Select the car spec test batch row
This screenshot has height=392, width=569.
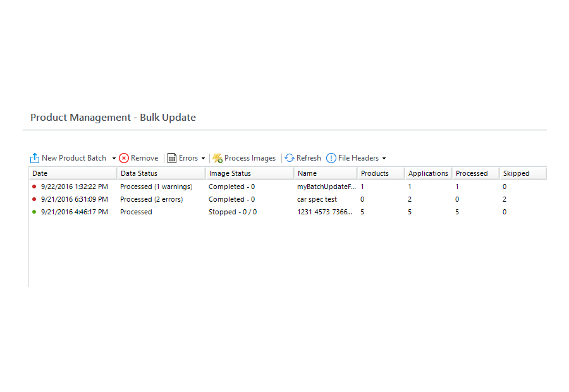(288, 199)
